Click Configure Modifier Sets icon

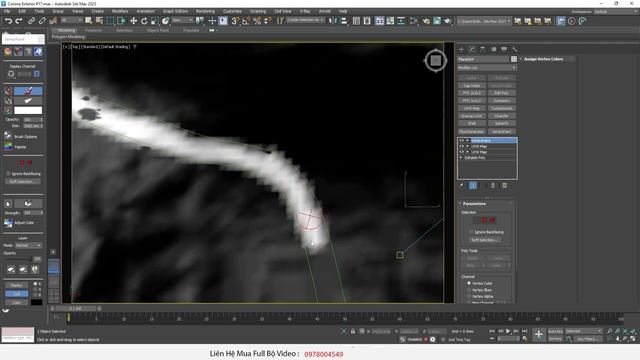coord(504,186)
